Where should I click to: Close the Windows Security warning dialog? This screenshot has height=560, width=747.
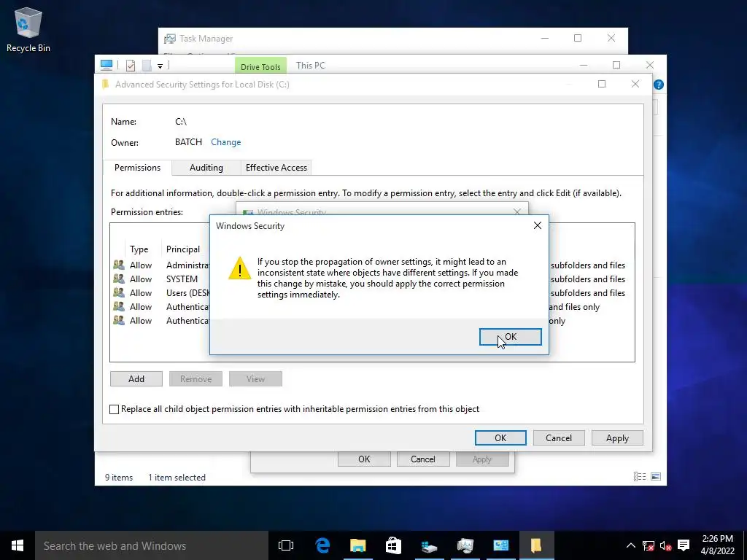pyautogui.click(x=538, y=225)
